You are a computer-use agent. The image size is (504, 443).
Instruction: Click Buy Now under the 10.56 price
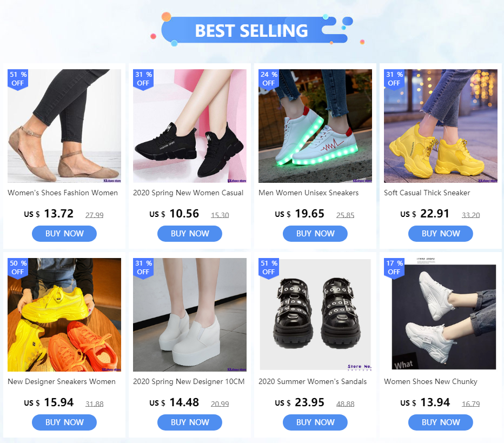190,234
